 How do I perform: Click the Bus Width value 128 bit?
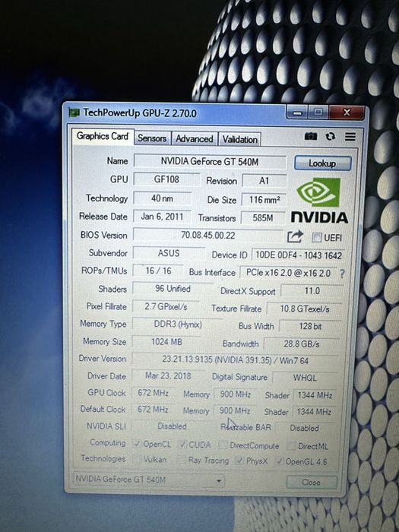(310, 326)
